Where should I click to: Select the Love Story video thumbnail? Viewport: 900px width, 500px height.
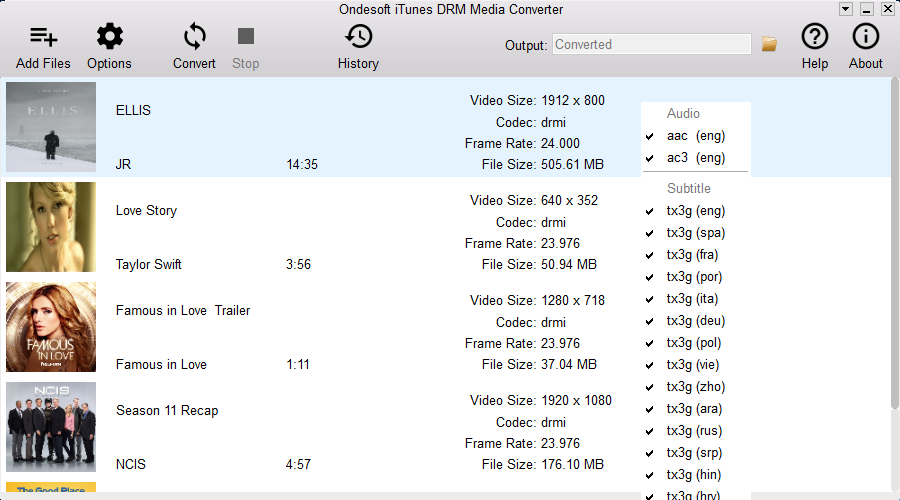click(51, 227)
